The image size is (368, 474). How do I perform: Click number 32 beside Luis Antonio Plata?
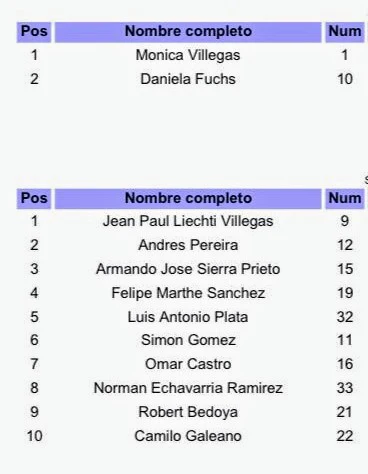coord(345,317)
